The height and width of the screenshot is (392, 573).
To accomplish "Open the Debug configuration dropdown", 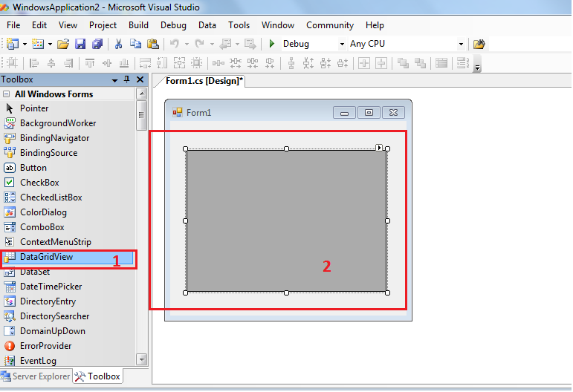I will (x=342, y=45).
